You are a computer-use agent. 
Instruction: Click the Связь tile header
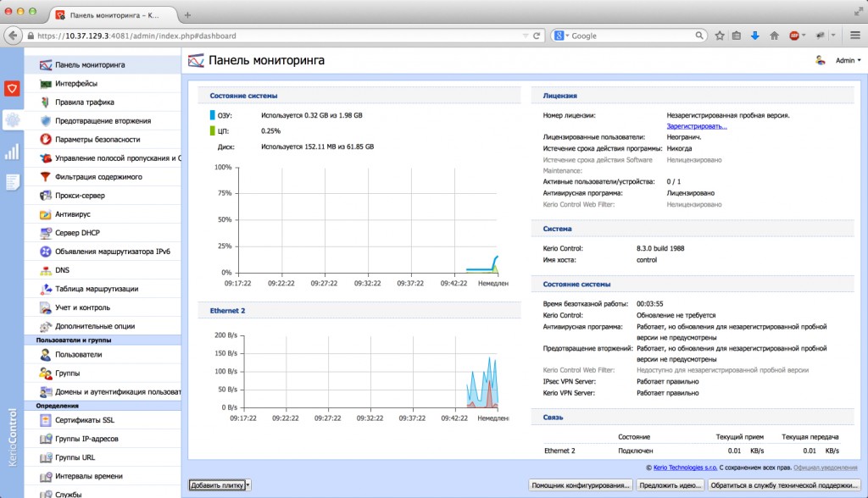693,418
